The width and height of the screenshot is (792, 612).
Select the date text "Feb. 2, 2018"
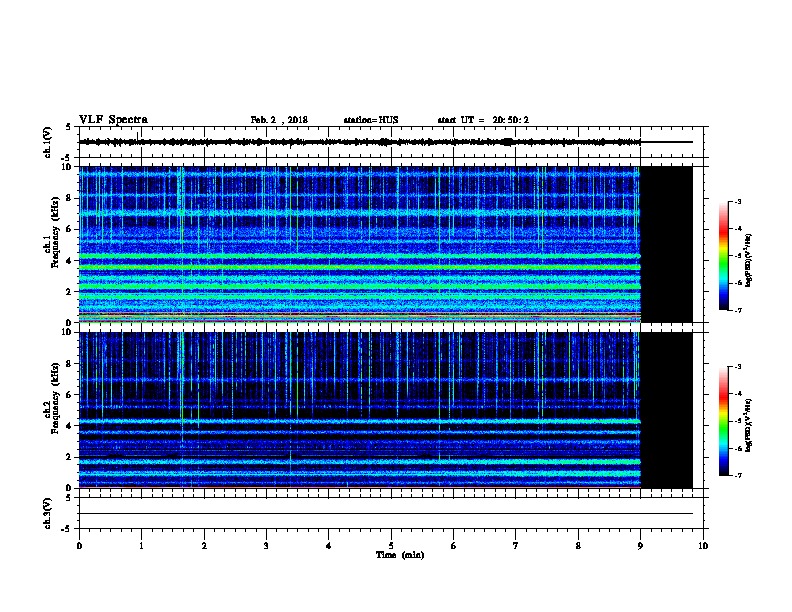pos(279,120)
